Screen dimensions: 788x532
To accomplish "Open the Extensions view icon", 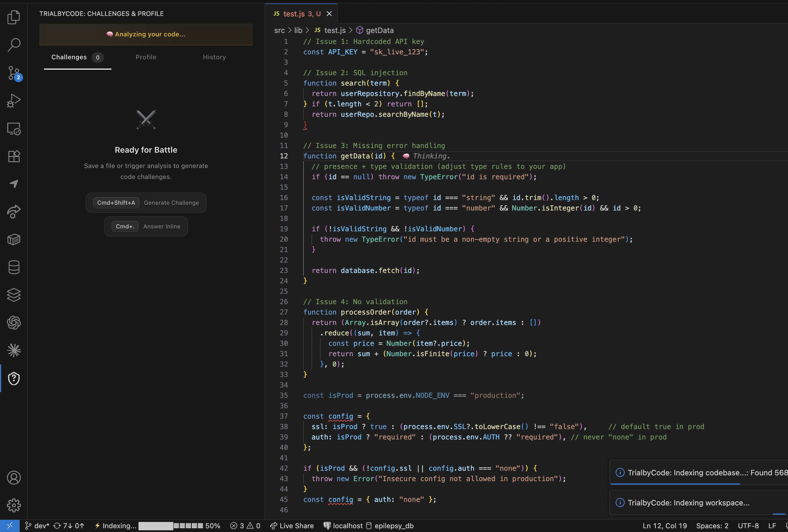I will click(14, 156).
